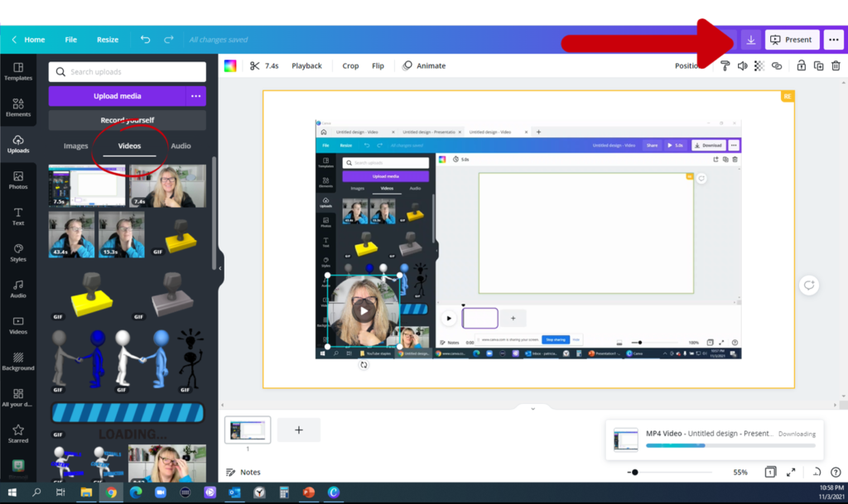Open the three-dot menu next to Present
Viewport: 848px width, 504px height.
(x=833, y=39)
